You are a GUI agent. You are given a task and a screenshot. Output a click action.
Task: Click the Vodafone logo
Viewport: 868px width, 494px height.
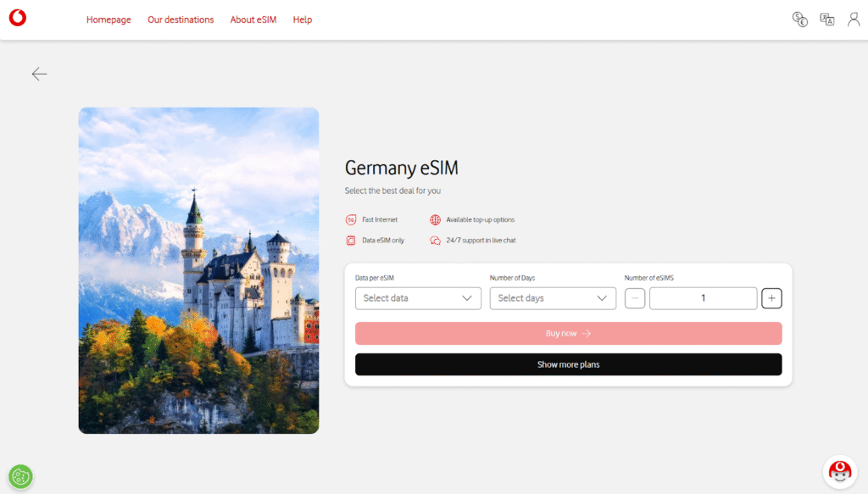17,18
